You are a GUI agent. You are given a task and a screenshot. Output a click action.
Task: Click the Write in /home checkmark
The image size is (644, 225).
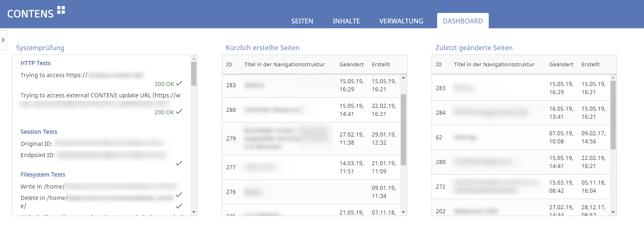tap(179, 195)
